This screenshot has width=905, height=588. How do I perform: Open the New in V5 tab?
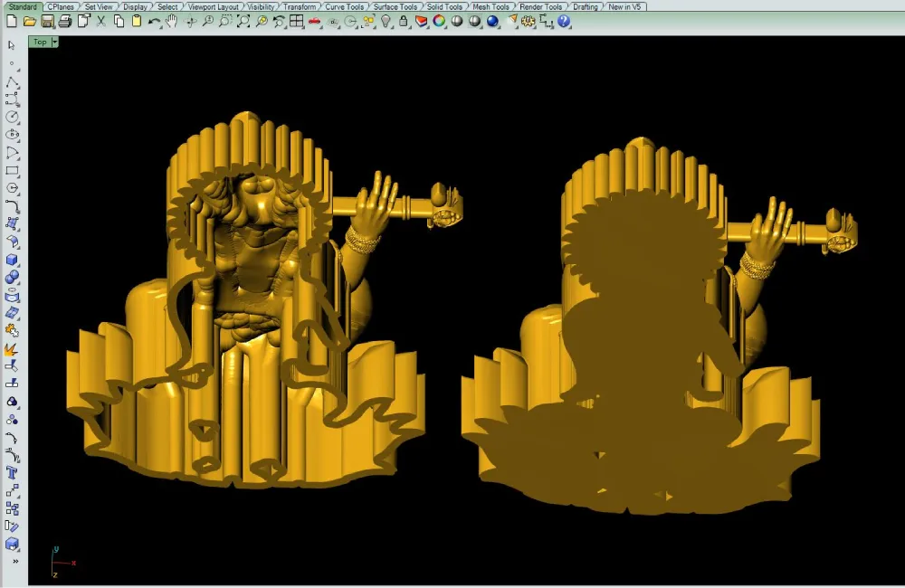click(x=624, y=7)
